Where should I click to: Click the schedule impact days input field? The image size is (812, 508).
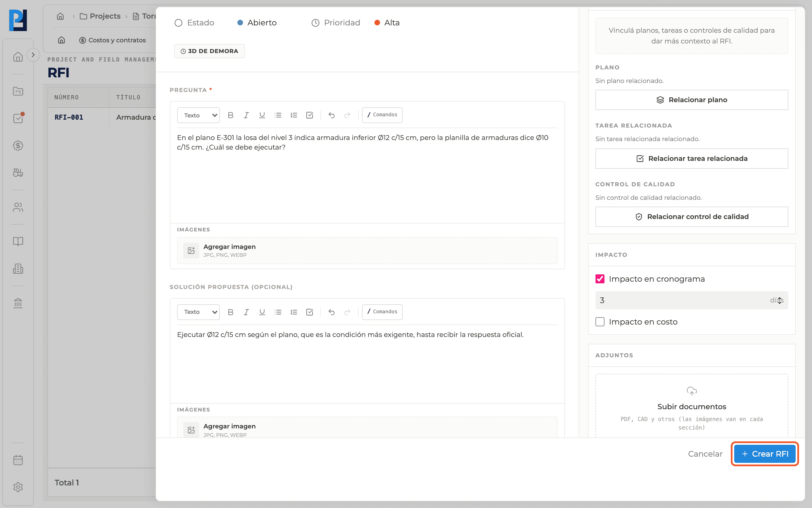coord(692,300)
